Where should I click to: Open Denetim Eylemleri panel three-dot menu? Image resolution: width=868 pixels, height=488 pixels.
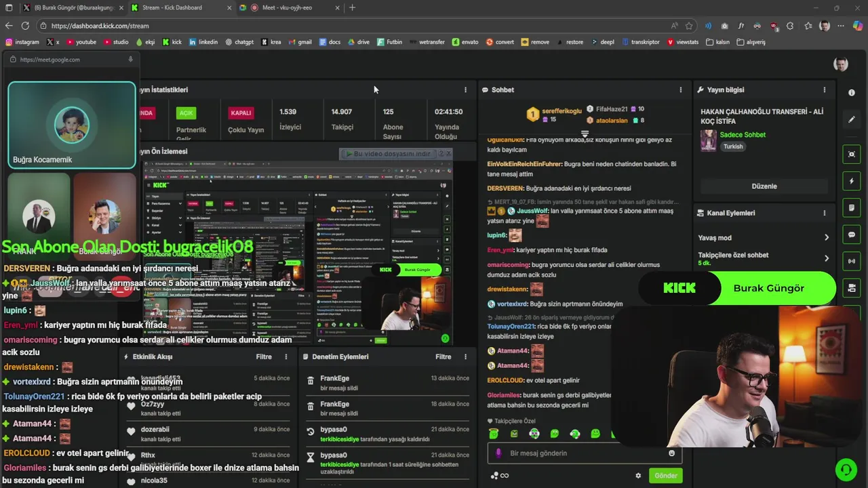coord(465,357)
